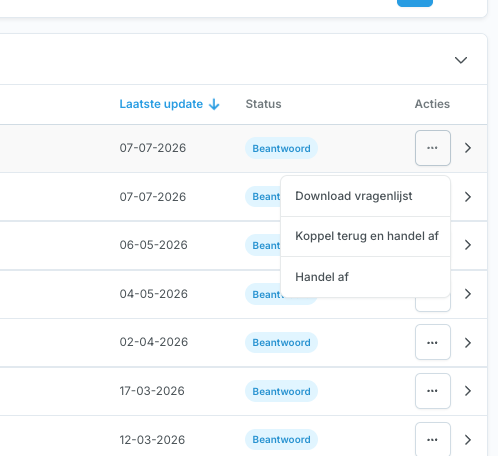Open row details arrow for 02-04-2026 row
Screen dimensions: 498x456
(468, 342)
